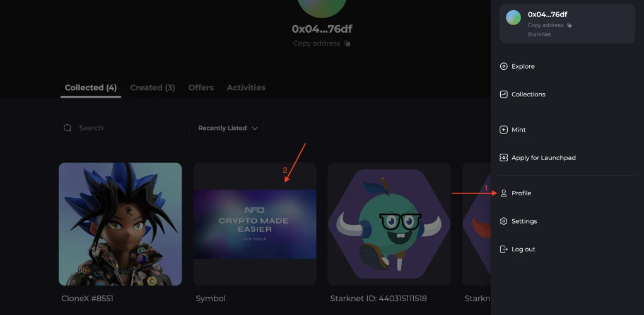Click the Search input field

120,128
